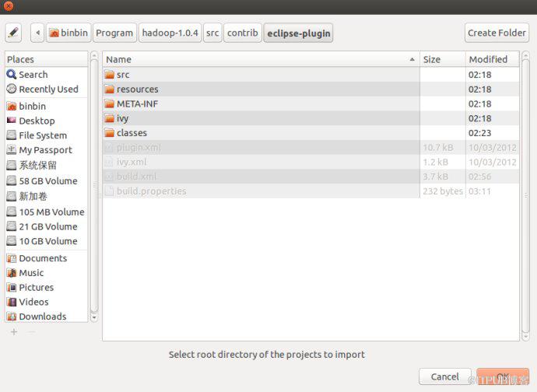Open the 新加卷 volume
537x392 pixels.
(x=47, y=196)
